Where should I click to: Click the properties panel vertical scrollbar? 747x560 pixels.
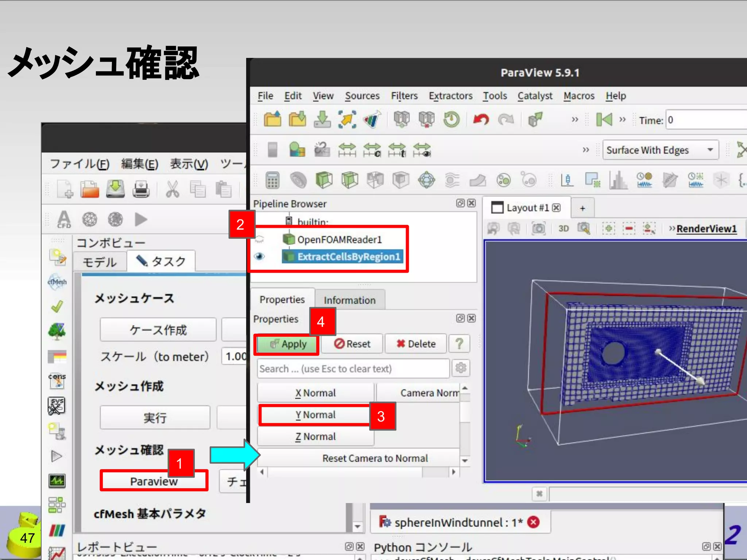click(464, 412)
